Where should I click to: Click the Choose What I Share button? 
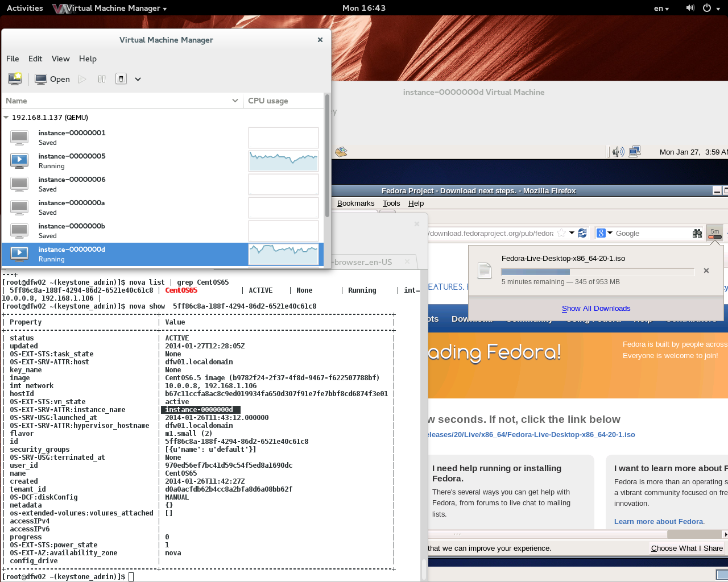(x=687, y=548)
